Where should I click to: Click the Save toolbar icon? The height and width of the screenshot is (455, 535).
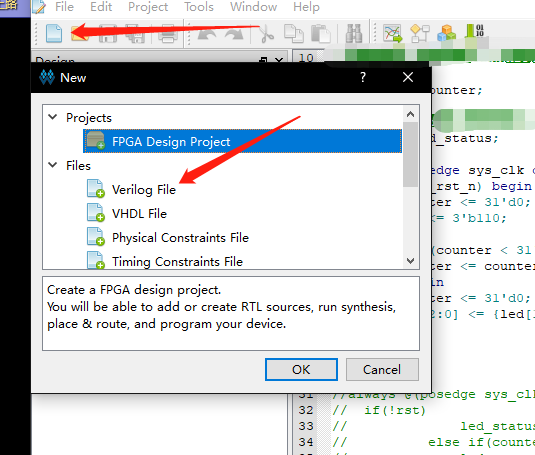tap(108, 33)
